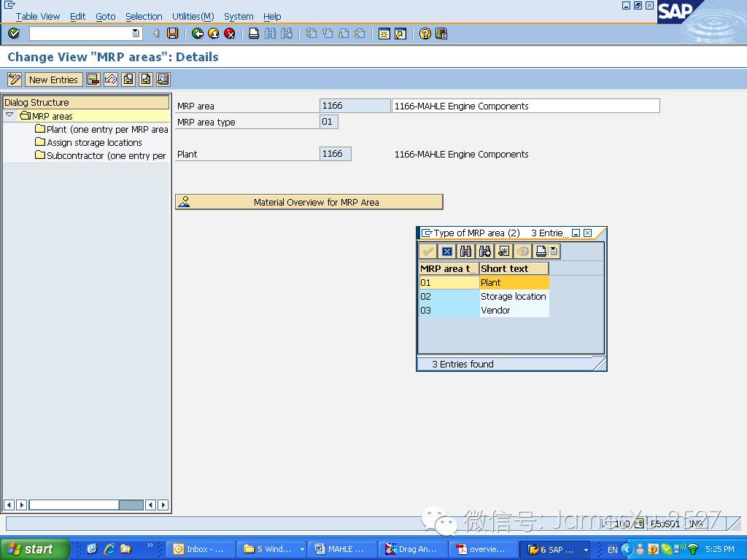The width and height of the screenshot is (747, 560).
Task: Collapse the MRP areas tree node
Action: [x=9, y=114]
